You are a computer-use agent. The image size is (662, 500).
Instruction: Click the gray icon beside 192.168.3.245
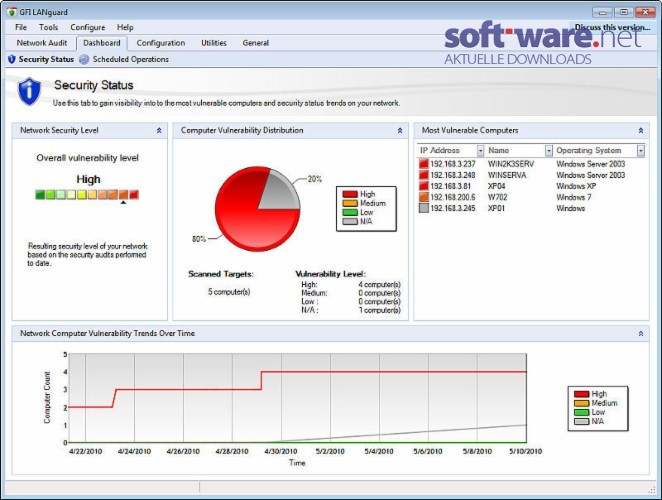pos(423,208)
